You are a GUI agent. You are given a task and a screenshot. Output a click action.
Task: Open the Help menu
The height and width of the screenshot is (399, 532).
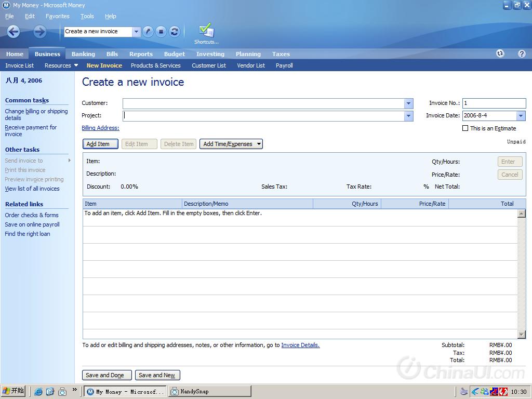110,16
